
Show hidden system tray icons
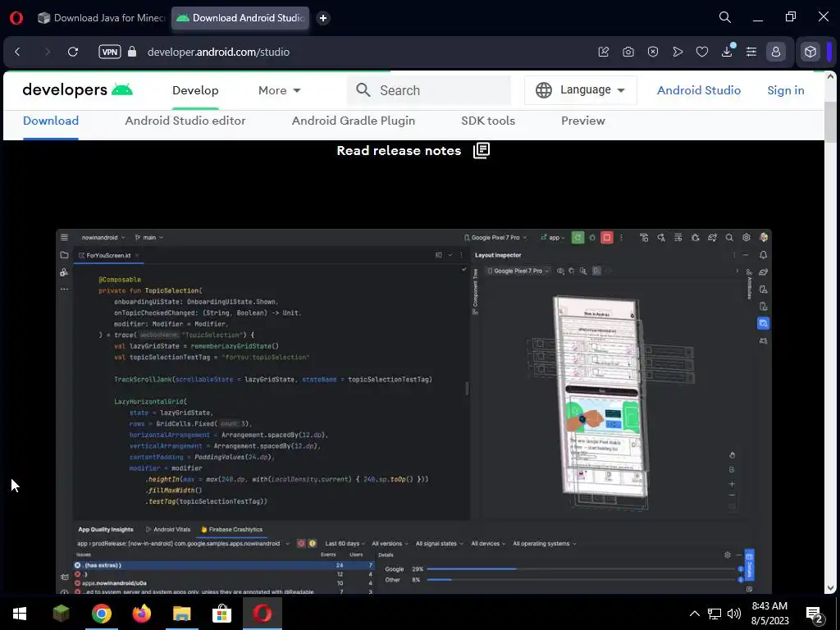(694, 614)
